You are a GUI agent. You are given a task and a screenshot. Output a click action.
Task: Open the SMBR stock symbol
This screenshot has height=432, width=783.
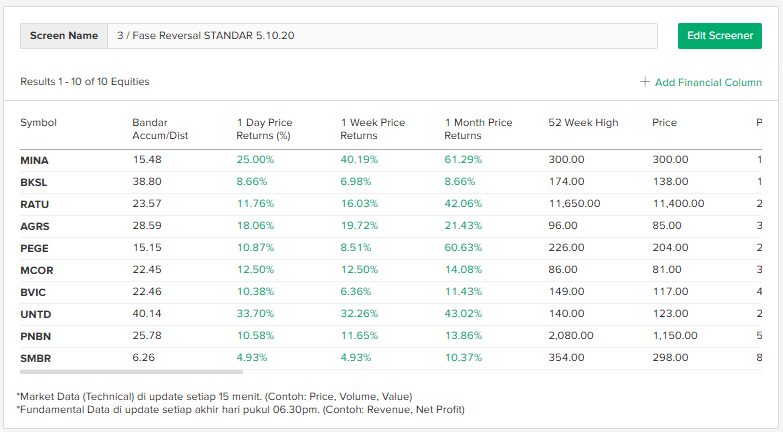click(x=35, y=358)
